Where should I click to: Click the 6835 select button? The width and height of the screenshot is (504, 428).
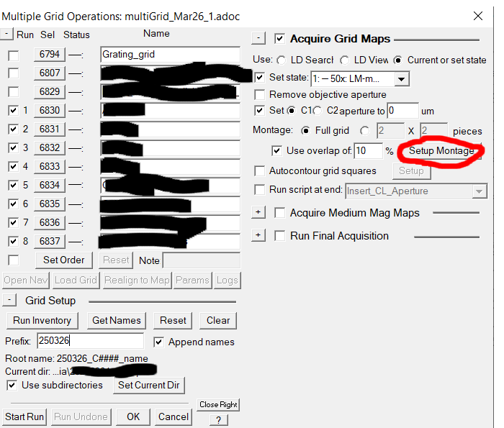[50, 204]
